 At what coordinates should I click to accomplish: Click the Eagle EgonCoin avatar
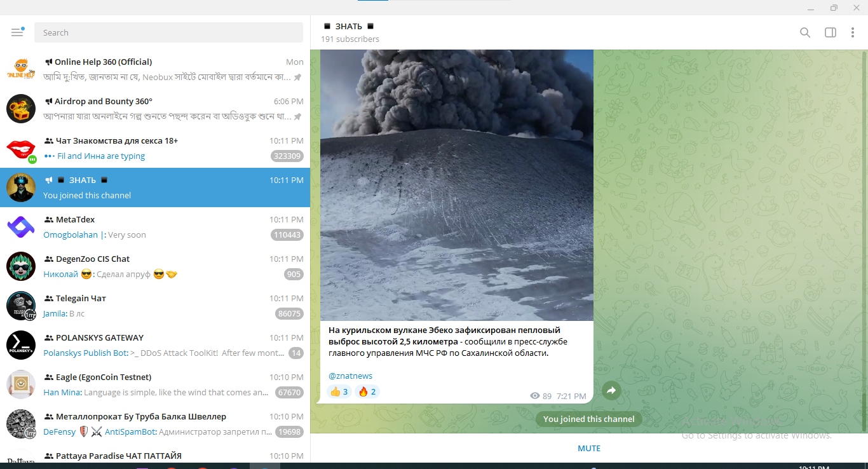pyautogui.click(x=21, y=384)
